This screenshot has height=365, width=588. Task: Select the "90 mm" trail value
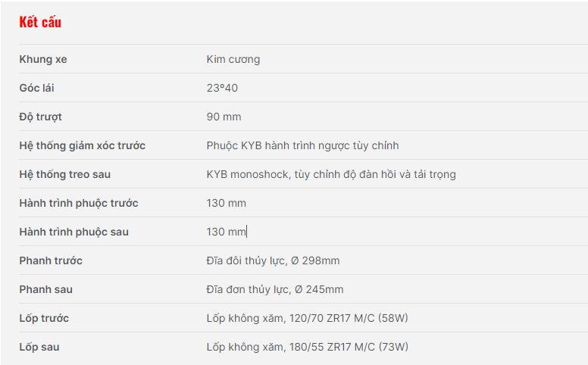coord(224,117)
